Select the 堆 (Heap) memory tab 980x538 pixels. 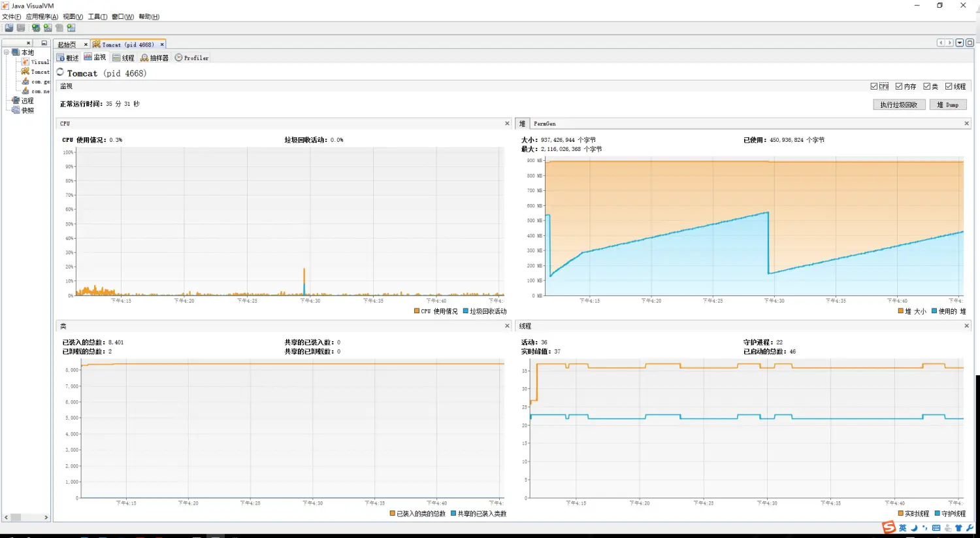coord(522,124)
